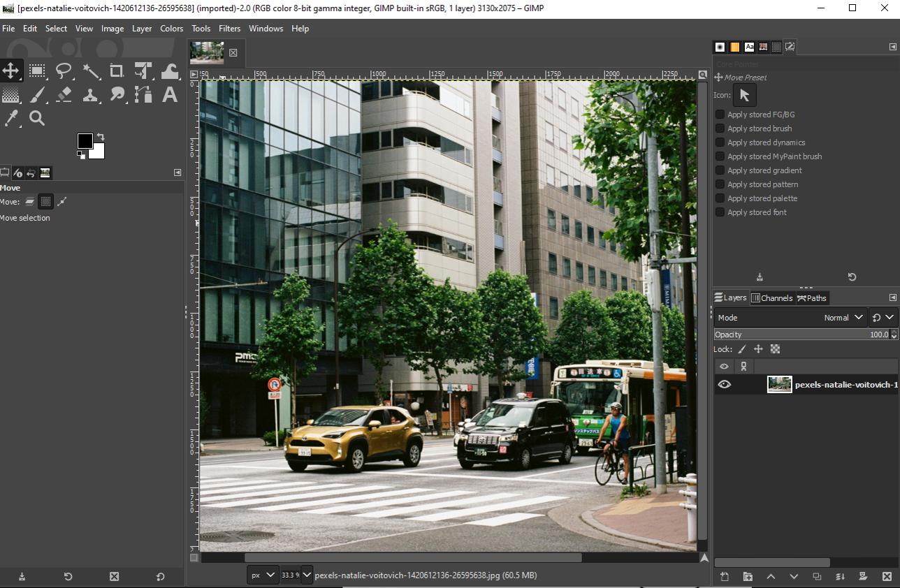Enable the Apply stored brush option
Image resolution: width=900 pixels, height=588 pixels.
coord(719,128)
